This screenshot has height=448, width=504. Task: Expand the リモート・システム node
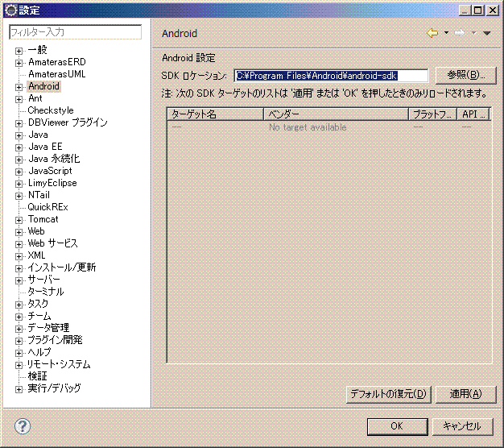tap(19, 365)
